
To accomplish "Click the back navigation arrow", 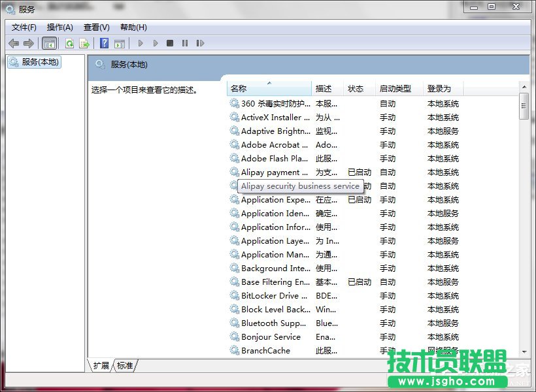I will click(x=14, y=43).
